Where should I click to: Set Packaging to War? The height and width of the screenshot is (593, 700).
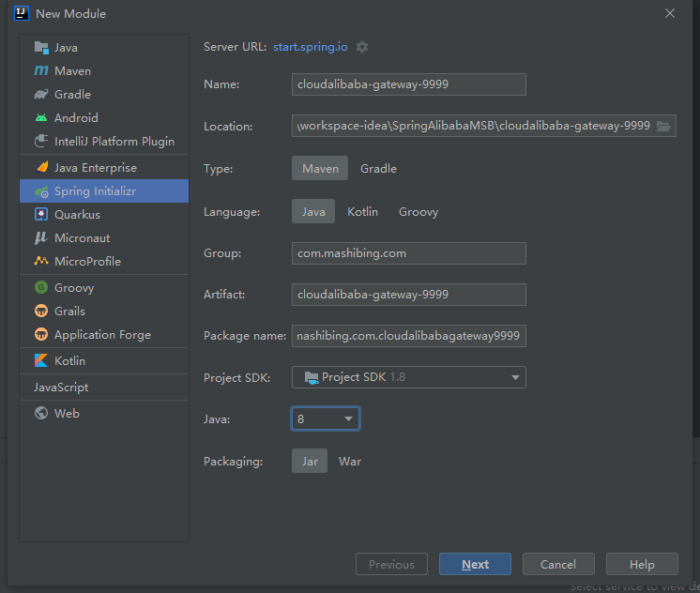350,462
